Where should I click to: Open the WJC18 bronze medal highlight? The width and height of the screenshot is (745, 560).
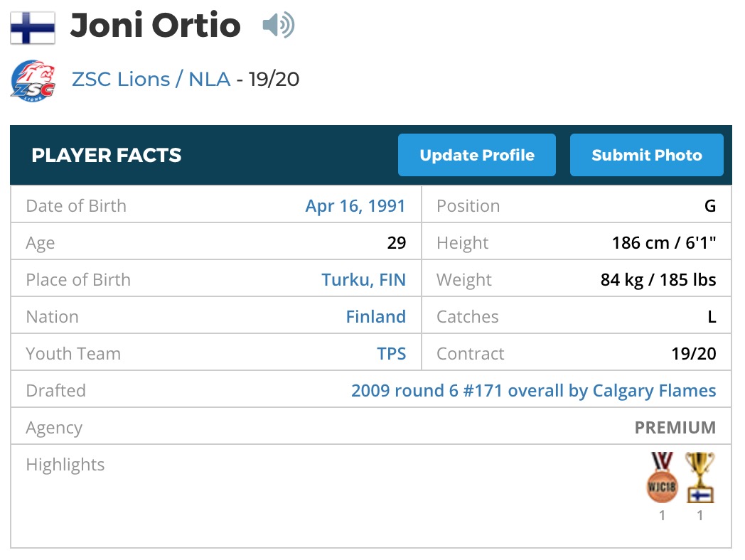click(662, 477)
